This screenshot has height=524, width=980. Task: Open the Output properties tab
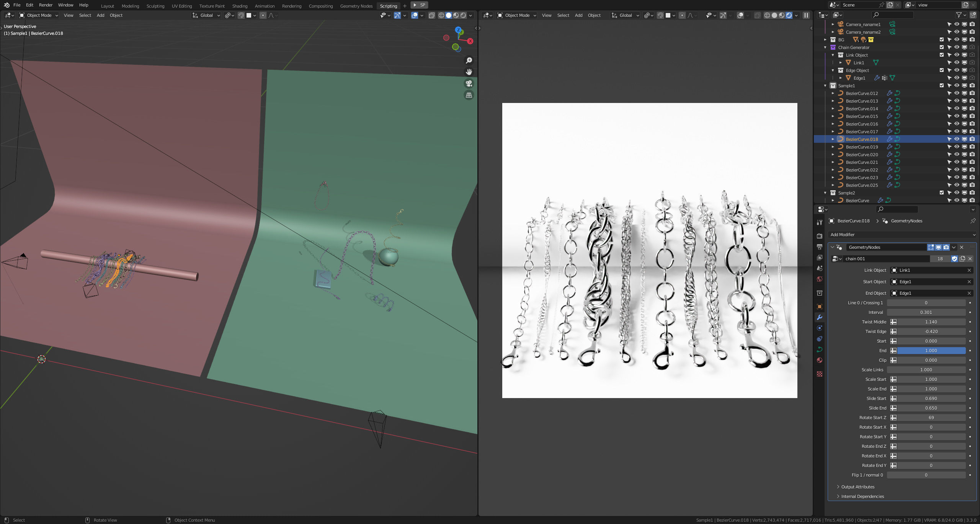coord(820,247)
